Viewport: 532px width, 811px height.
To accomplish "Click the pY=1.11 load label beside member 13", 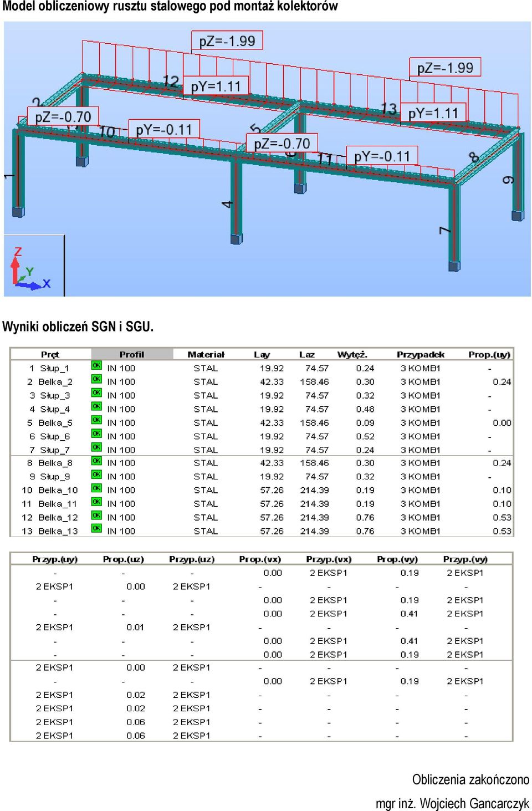I will coord(433,113).
